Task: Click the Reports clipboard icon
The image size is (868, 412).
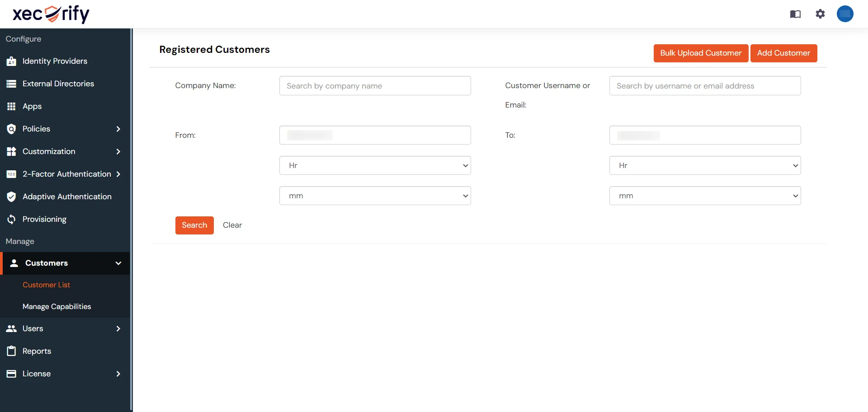Action: [x=11, y=351]
